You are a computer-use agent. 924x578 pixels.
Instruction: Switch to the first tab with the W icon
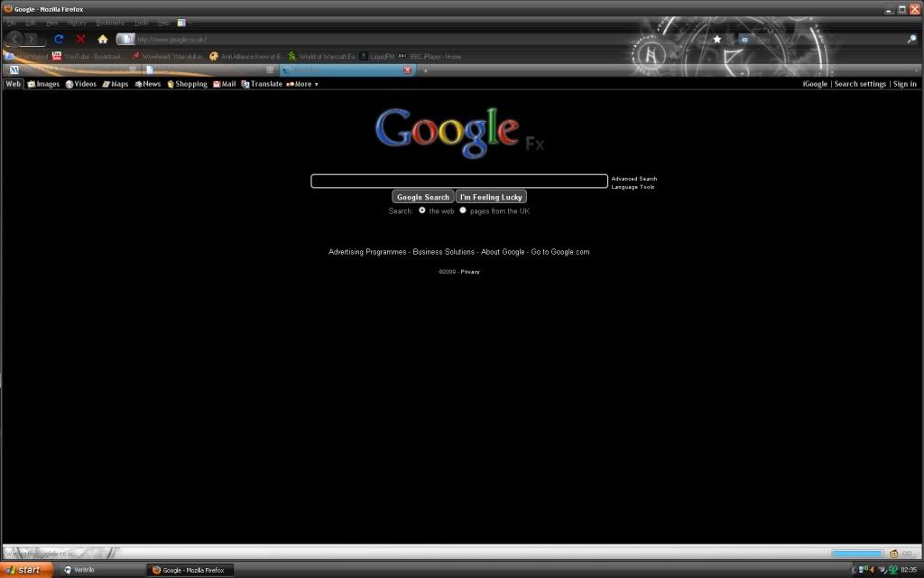[x=72, y=70]
